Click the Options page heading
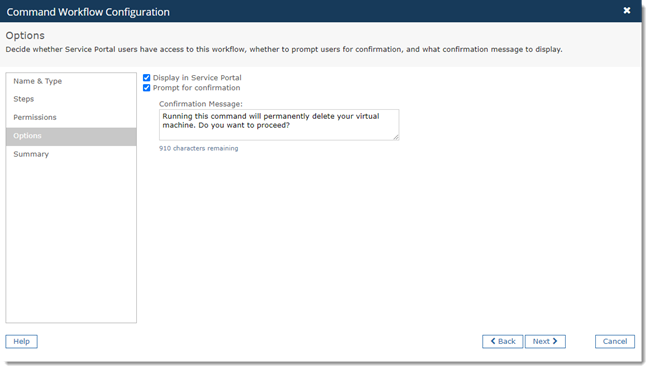650x371 pixels. point(25,36)
